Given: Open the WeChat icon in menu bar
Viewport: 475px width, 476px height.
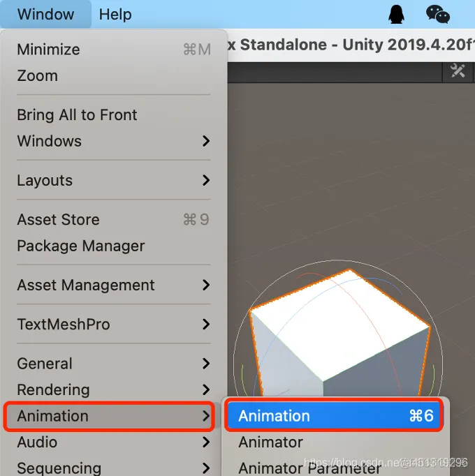Looking at the screenshot, I should (438, 14).
